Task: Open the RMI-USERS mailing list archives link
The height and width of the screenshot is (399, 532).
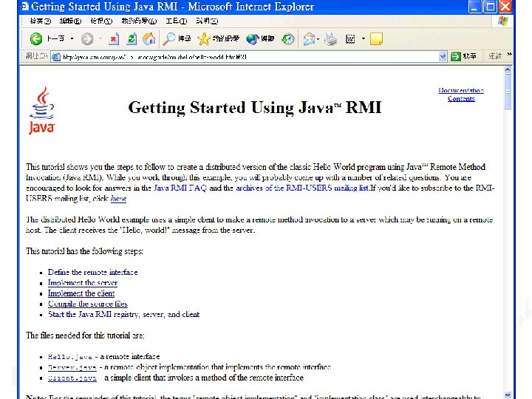Action: (302, 188)
